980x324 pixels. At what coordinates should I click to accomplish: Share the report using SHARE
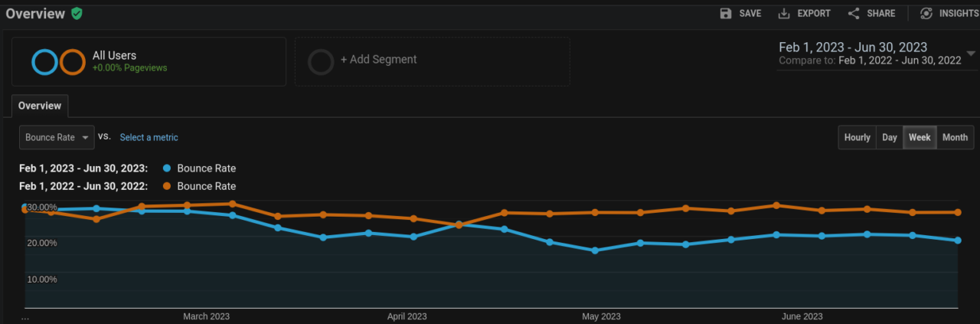pos(881,13)
